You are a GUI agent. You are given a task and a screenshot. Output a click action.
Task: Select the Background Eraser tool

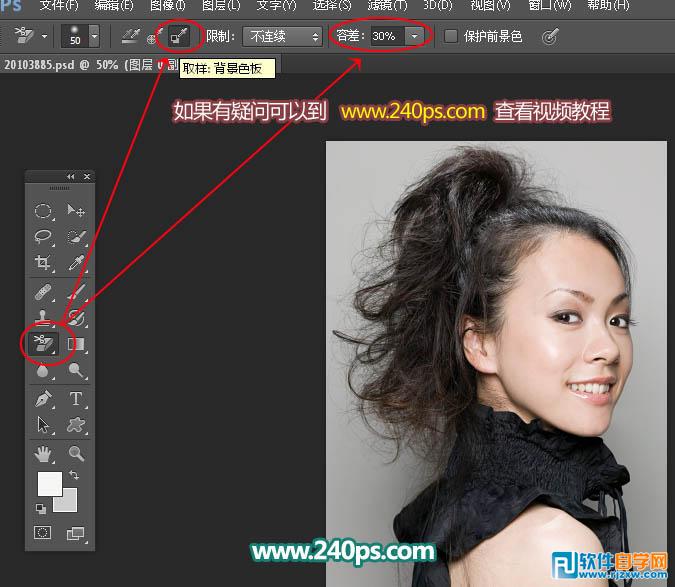pyautogui.click(x=43, y=344)
